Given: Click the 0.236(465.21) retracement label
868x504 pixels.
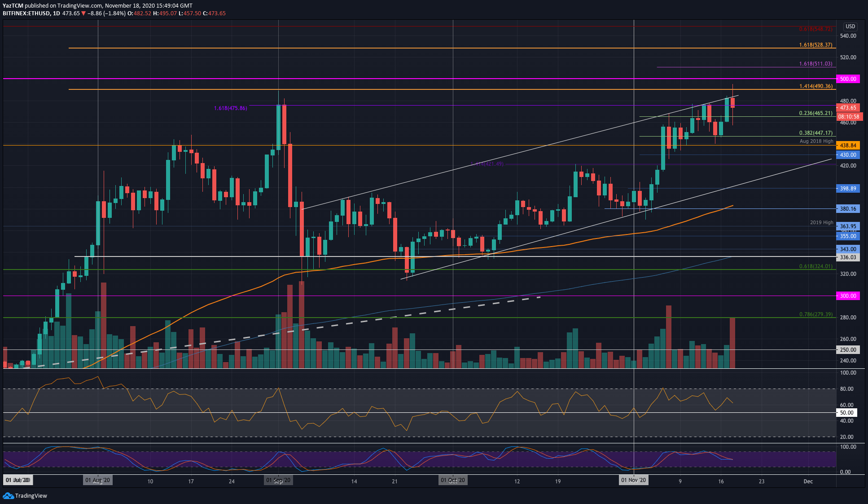Looking at the screenshot, I should point(815,113).
